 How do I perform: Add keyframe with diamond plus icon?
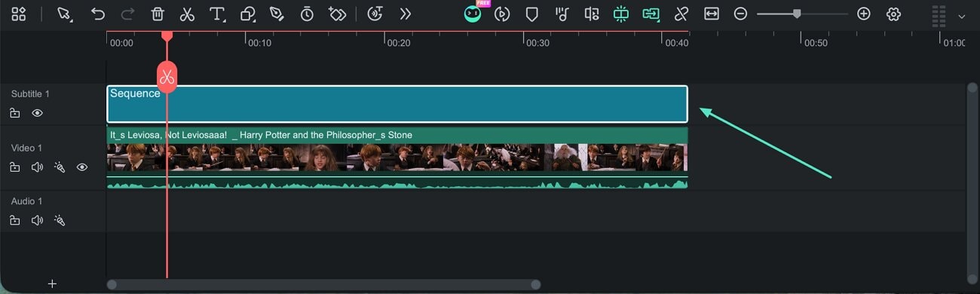click(337, 14)
